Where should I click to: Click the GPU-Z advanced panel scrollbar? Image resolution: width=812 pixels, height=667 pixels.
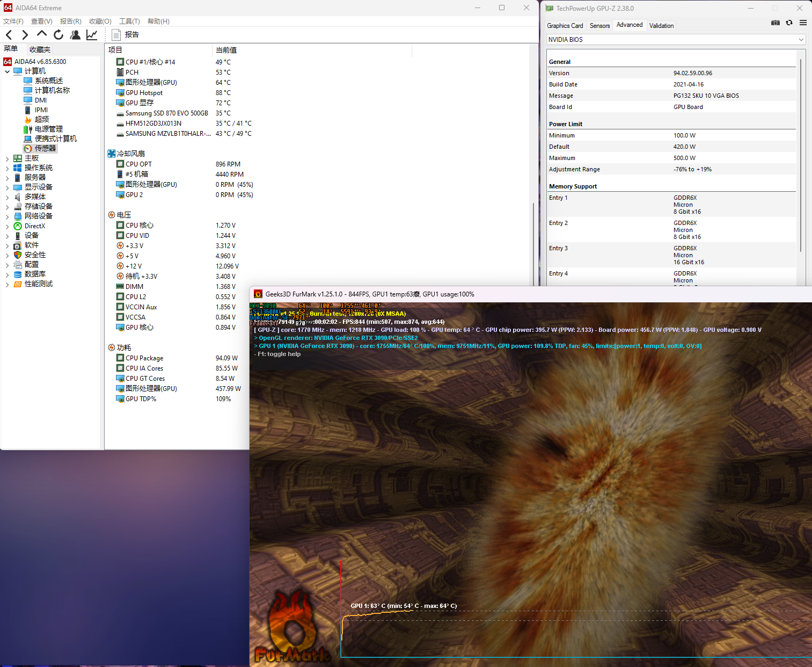(801, 156)
